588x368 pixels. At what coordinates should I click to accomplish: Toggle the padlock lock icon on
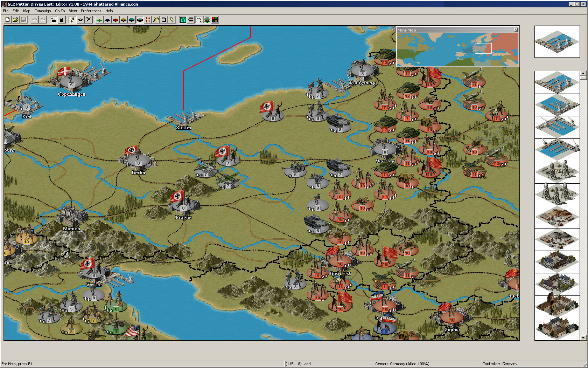point(62,20)
